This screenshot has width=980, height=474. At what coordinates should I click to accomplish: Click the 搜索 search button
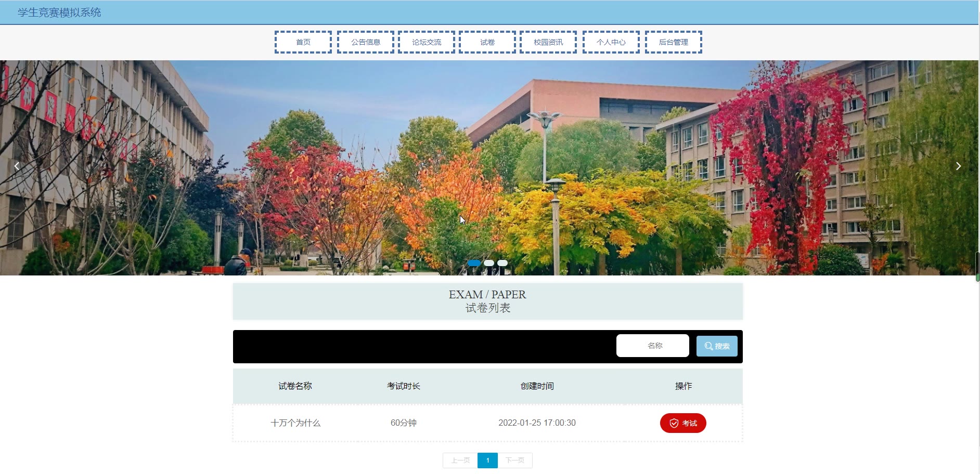click(717, 346)
